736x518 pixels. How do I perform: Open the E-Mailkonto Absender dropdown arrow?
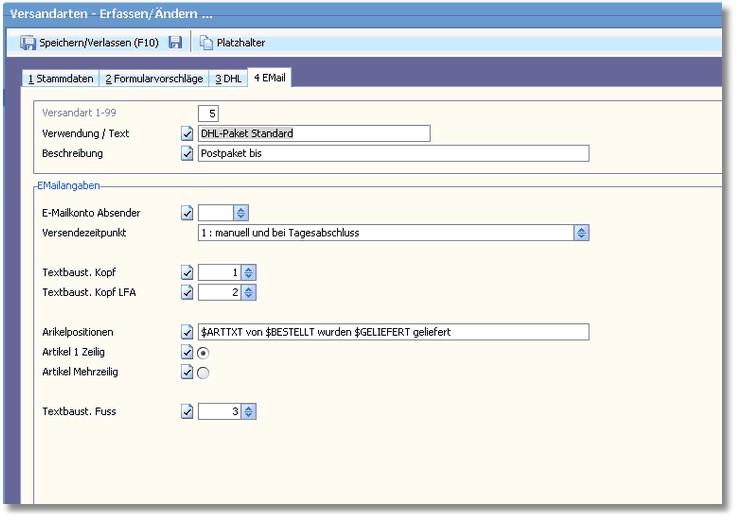(241, 212)
